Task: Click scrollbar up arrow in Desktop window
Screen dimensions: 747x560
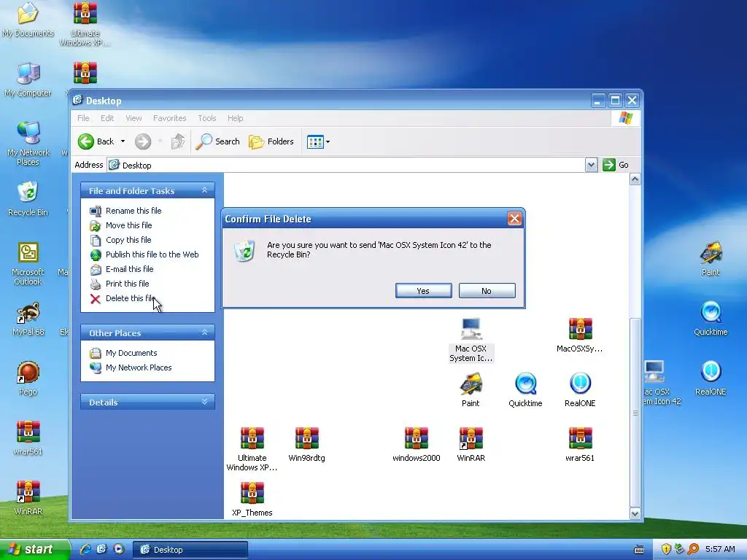Action: (x=635, y=179)
